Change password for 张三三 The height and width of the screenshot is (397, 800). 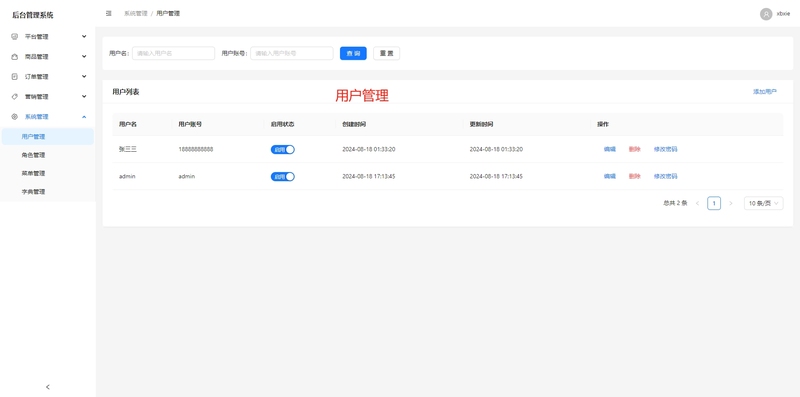pos(665,150)
